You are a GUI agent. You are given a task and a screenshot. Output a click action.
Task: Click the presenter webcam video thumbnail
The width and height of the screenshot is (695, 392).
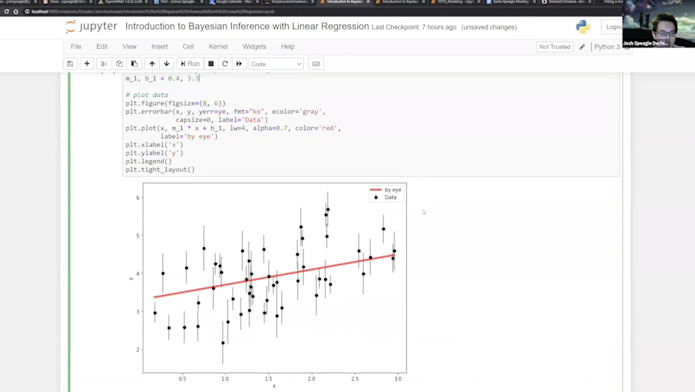click(x=659, y=24)
